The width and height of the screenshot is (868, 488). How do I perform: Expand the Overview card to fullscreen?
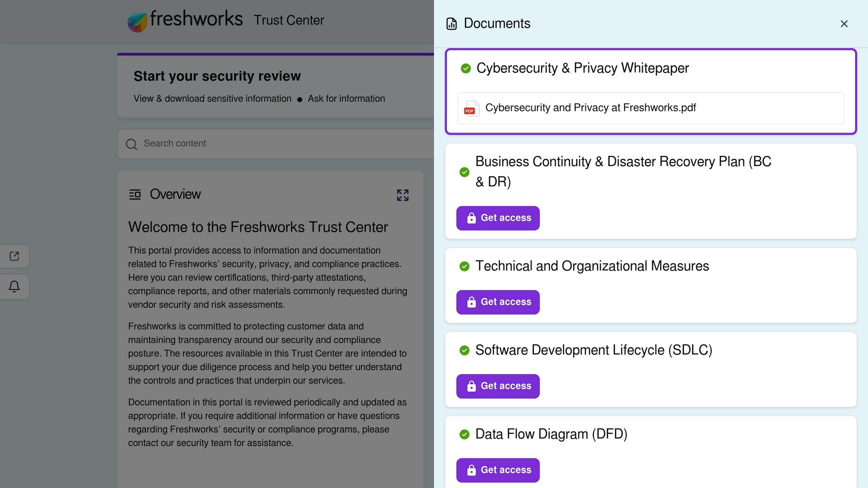pos(403,195)
